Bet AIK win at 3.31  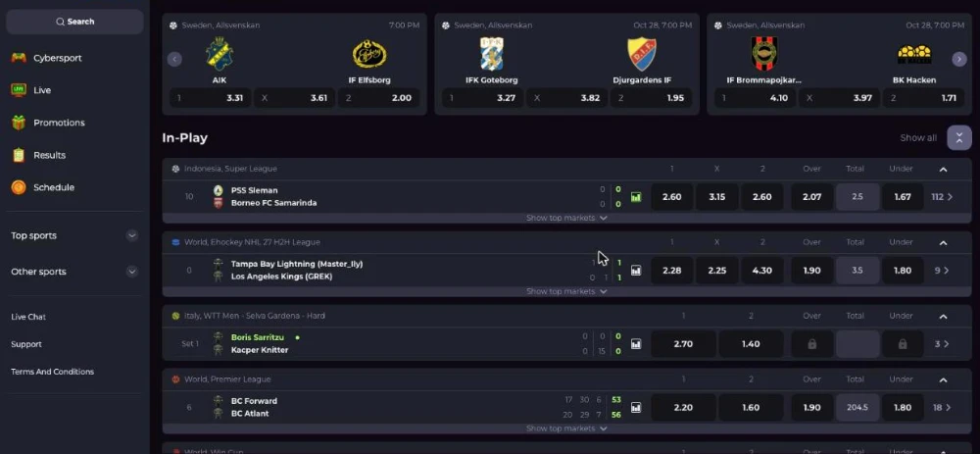pyautogui.click(x=210, y=98)
